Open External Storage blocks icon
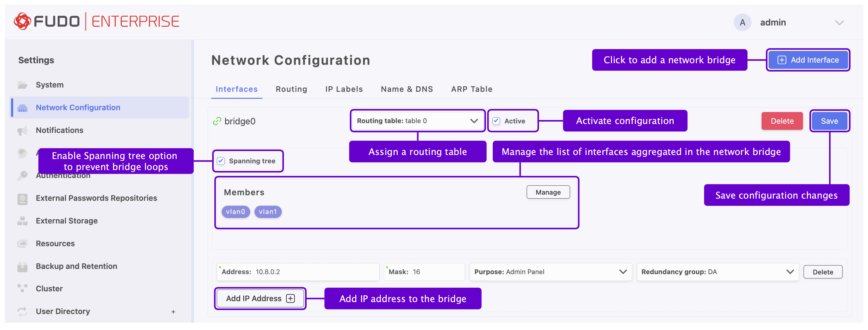Screen dimensions: 868x330 22,221
